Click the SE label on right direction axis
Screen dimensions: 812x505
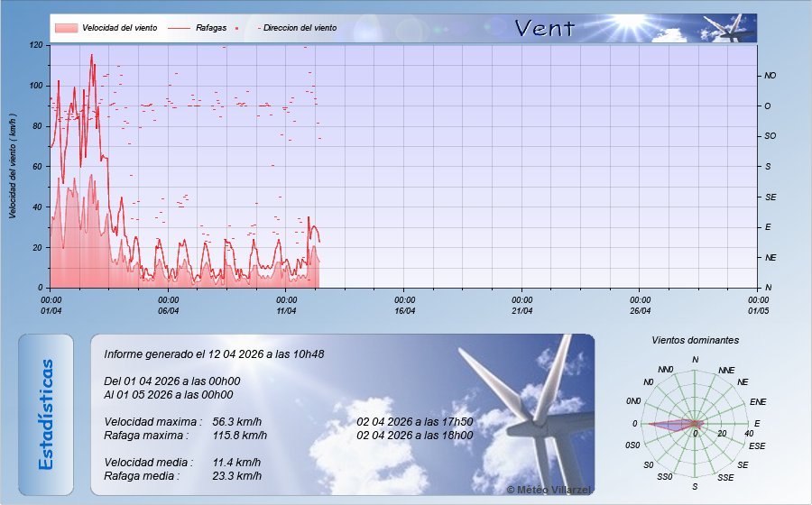click(x=770, y=197)
